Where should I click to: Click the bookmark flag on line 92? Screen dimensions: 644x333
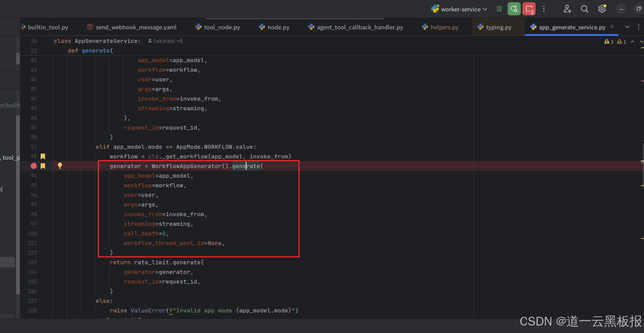42,156
